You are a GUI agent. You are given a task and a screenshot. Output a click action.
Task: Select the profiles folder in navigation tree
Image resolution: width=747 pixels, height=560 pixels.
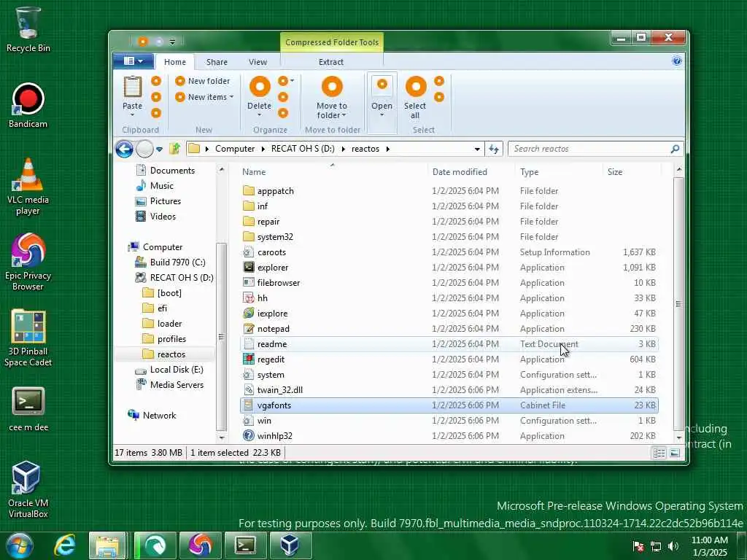(171, 339)
